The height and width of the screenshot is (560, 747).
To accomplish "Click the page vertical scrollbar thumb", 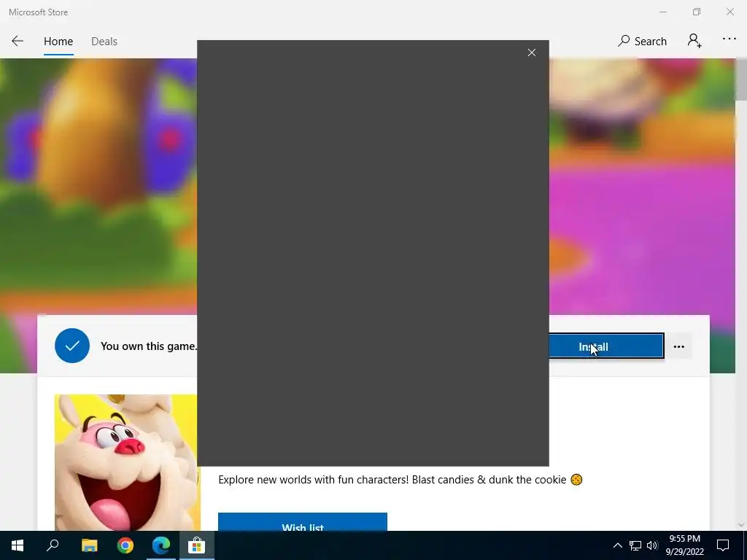I will [x=741, y=80].
